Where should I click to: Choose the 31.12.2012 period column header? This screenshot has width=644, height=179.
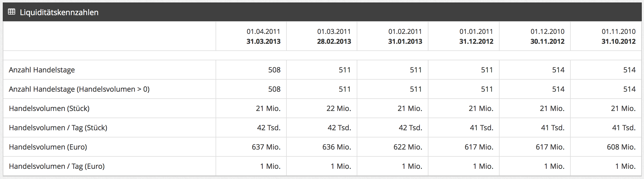[x=476, y=36]
